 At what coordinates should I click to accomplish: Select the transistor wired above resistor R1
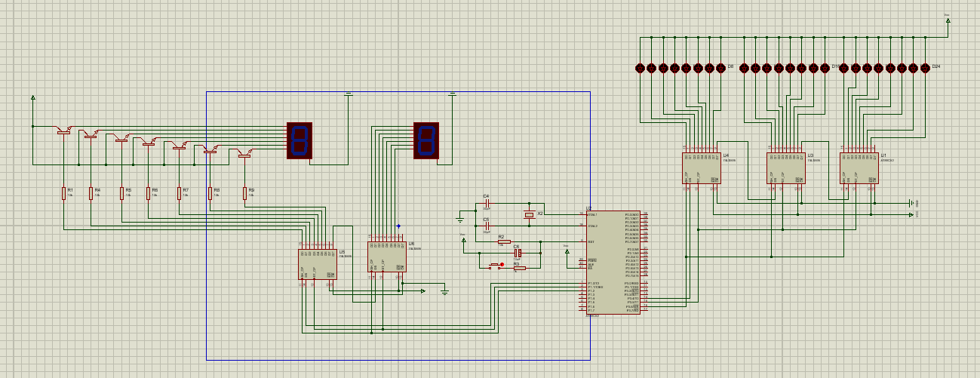(x=64, y=131)
